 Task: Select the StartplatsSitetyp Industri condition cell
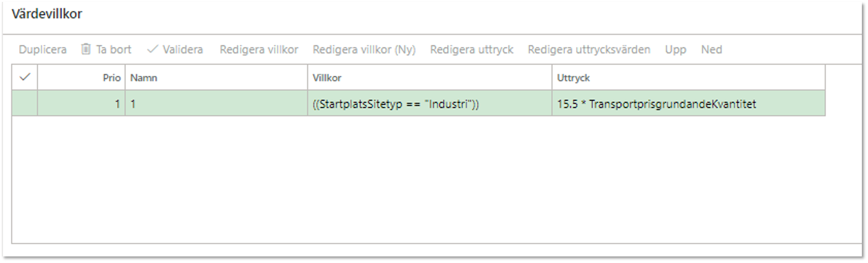(x=430, y=103)
